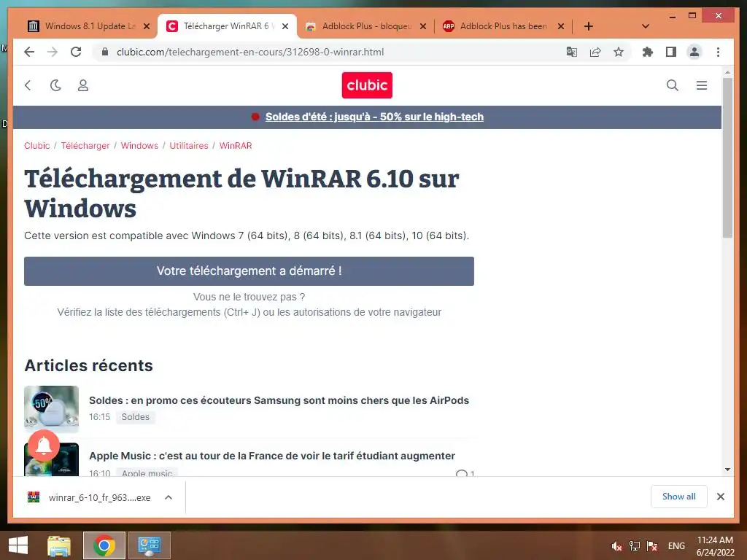Screen dimensions: 747x560
Task: Click the Samsung earbuds article thumbnail
Action: pyautogui.click(x=52, y=408)
